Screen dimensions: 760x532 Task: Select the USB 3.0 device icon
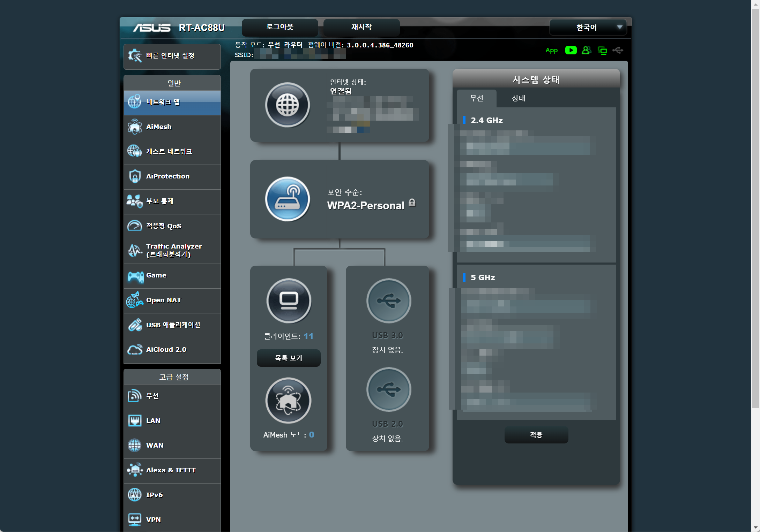[389, 301]
